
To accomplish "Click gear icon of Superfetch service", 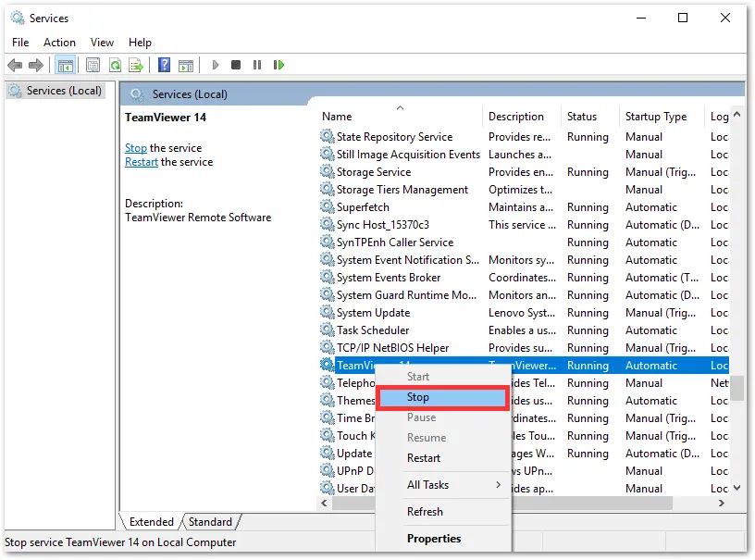I will 328,206.
